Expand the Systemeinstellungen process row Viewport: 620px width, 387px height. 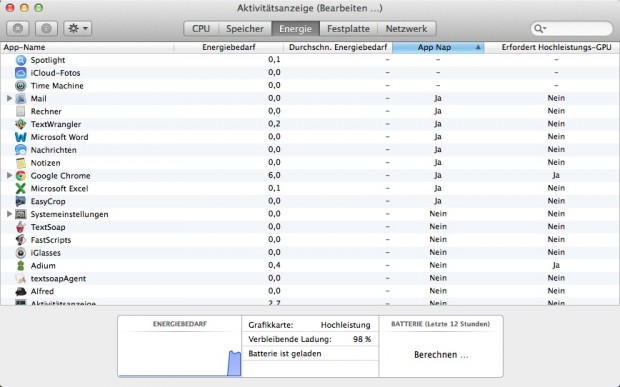click(9, 214)
